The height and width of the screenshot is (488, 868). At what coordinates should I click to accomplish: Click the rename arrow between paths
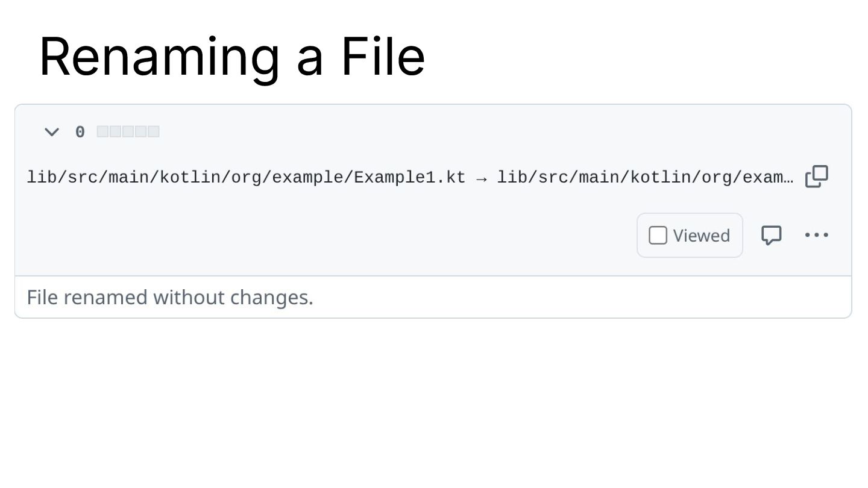click(x=481, y=178)
